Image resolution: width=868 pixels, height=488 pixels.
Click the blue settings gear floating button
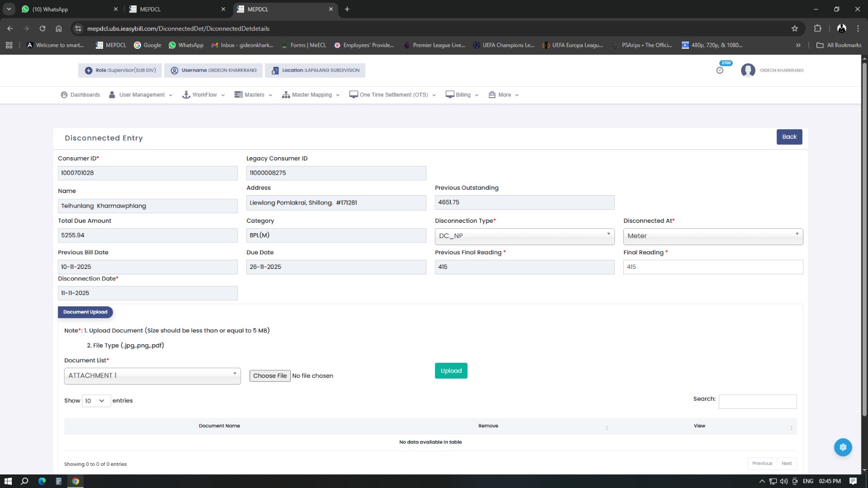point(843,447)
